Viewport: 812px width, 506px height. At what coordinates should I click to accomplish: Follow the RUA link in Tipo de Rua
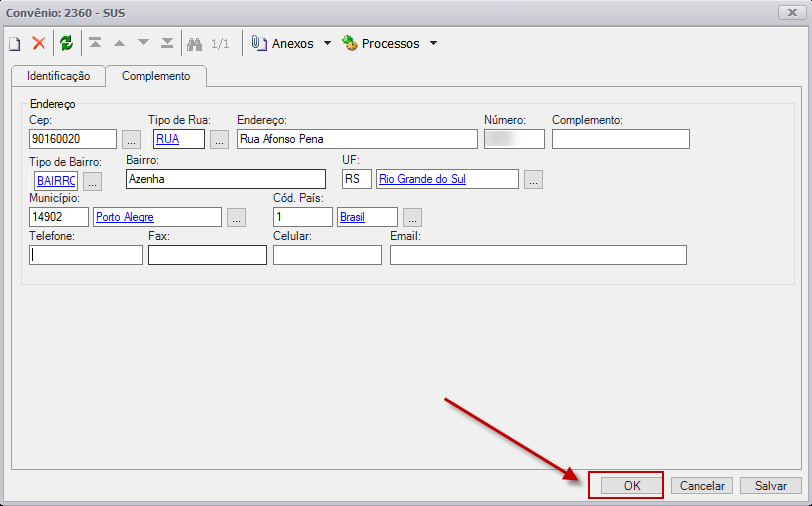point(167,139)
